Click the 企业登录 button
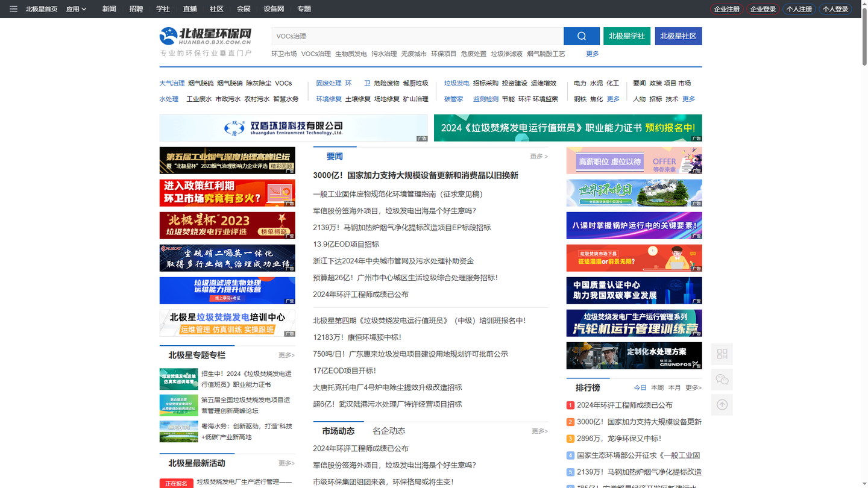The image size is (868, 488). 763,9
